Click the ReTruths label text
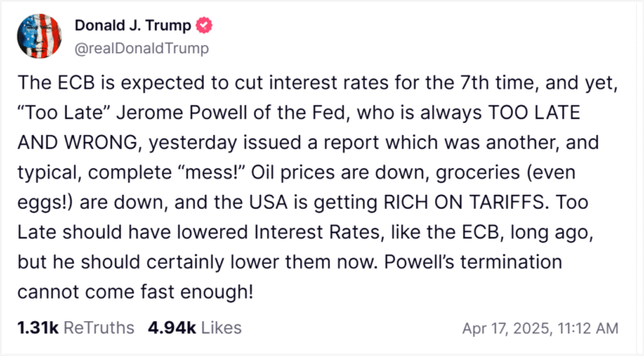The height and width of the screenshot is (356, 644). click(x=99, y=328)
